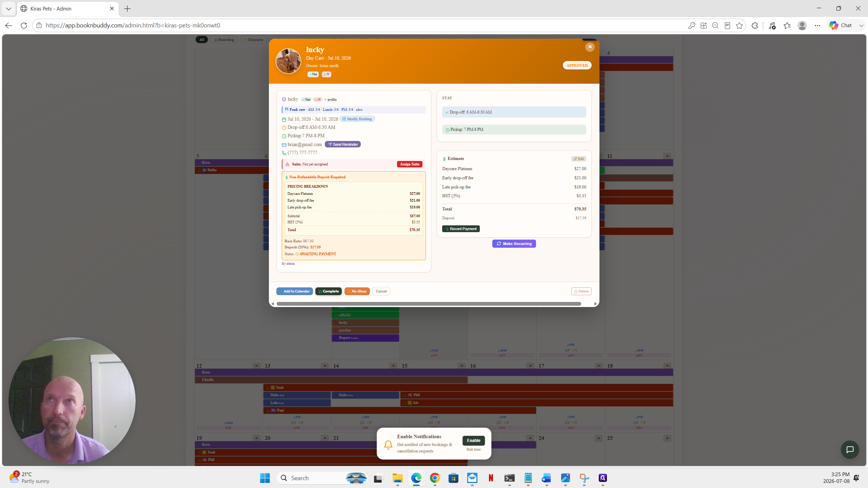Open lucky's dog photo thumbnail
The image size is (868, 488).
click(x=288, y=61)
